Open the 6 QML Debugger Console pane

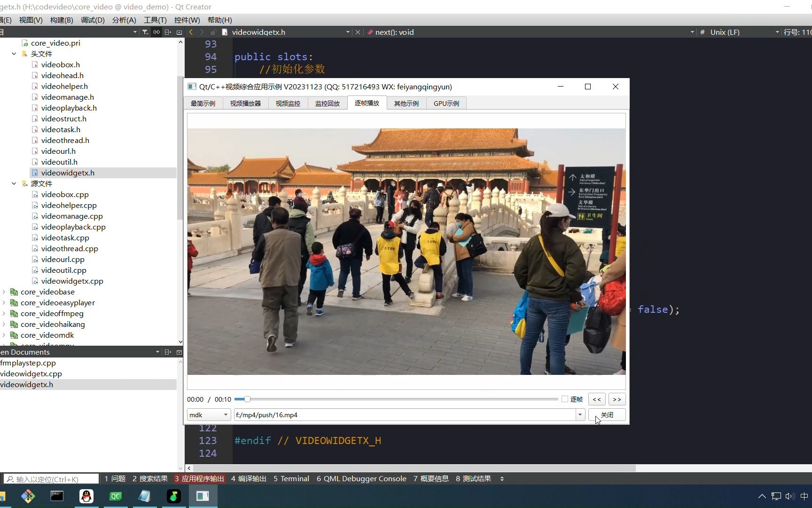tap(361, 478)
